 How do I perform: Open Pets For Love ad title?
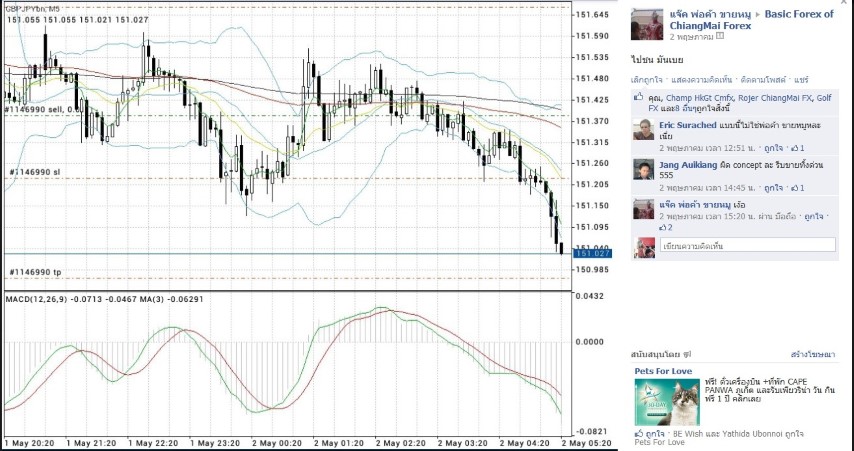[x=663, y=371]
